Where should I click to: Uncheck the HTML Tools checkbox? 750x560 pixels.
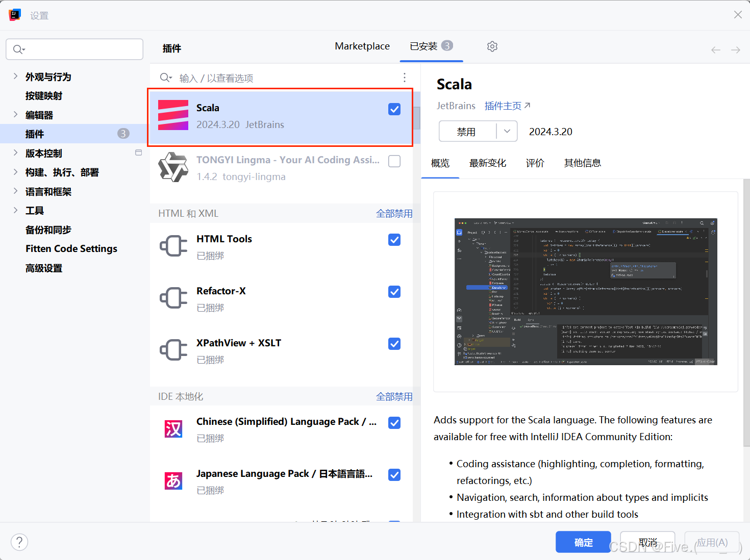point(394,240)
